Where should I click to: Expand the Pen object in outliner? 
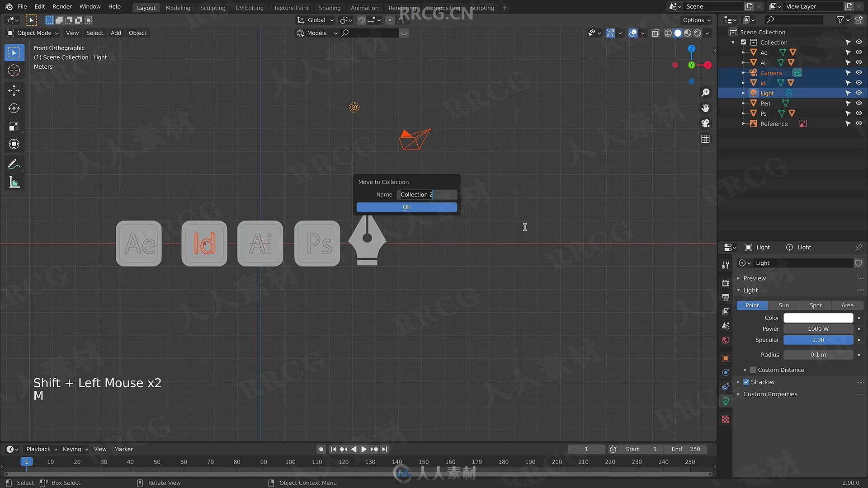pyautogui.click(x=743, y=103)
